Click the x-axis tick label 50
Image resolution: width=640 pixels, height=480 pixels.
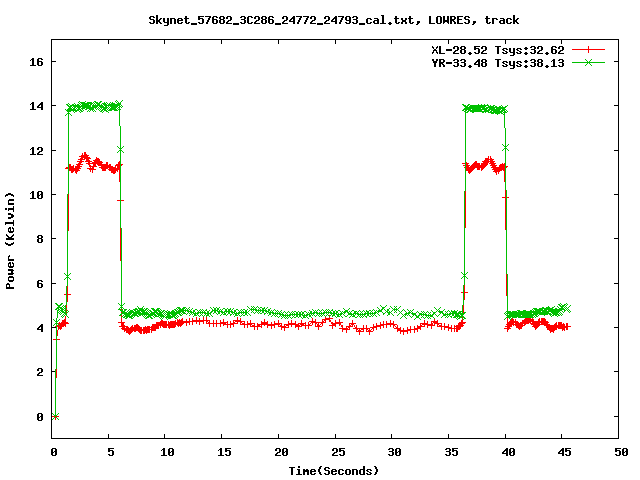[x=621, y=452]
